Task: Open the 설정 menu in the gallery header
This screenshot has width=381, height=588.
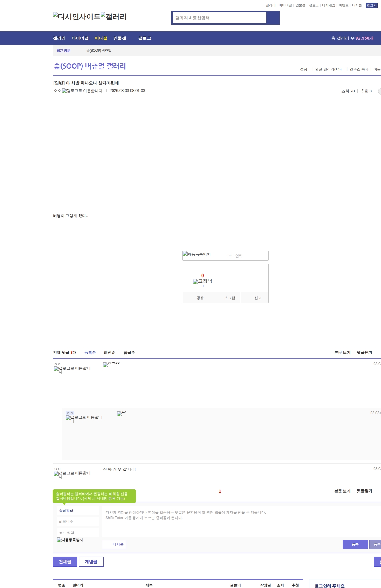Action: [x=303, y=69]
